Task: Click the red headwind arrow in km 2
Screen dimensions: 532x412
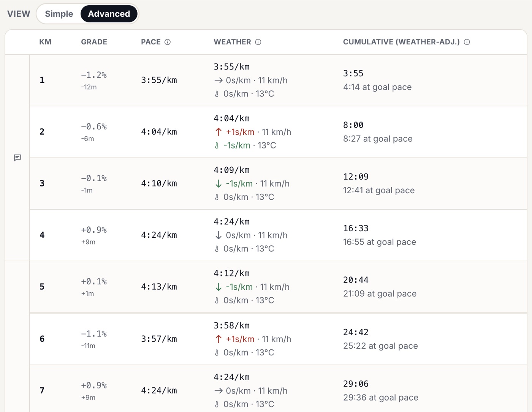Action: point(218,132)
